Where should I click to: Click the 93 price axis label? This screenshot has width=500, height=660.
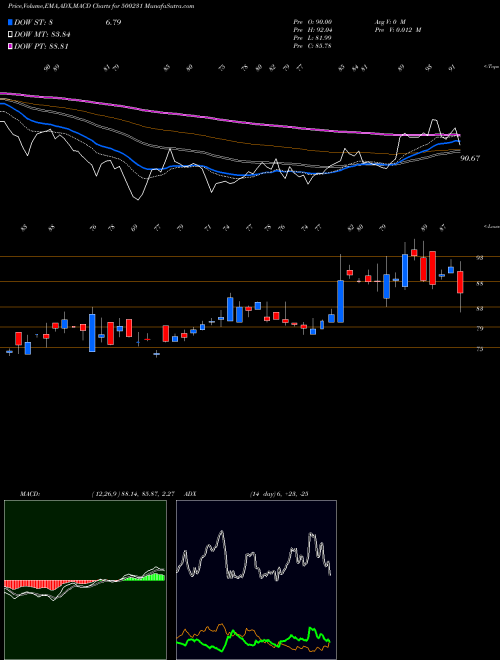pos(479,258)
